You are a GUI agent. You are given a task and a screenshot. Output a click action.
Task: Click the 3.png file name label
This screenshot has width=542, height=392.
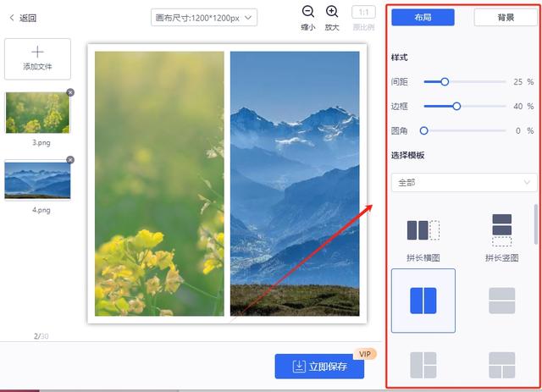pyautogui.click(x=41, y=142)
